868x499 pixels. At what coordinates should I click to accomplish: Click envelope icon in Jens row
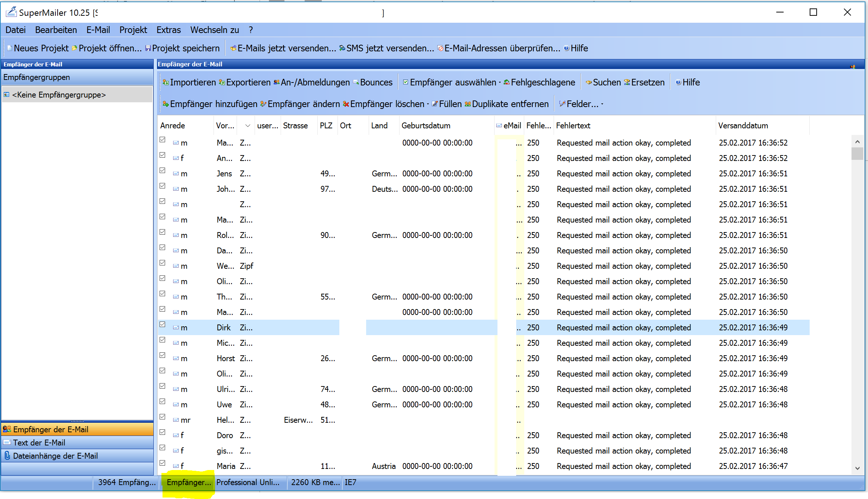point(176,174)
